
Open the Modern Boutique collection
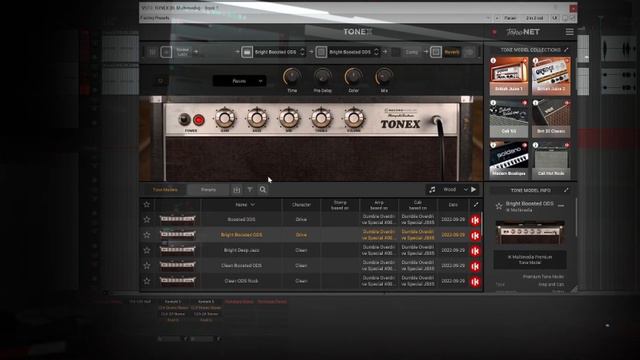(x=509, y=160)
